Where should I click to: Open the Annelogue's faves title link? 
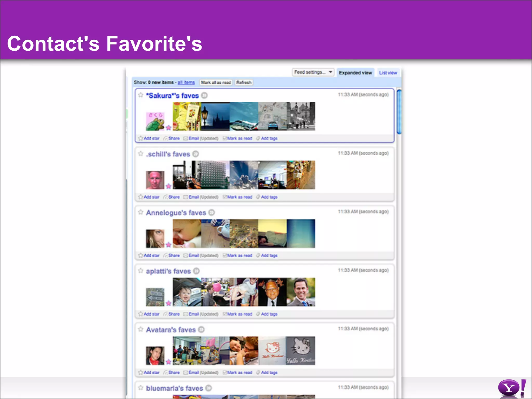[x=176, y=212]
